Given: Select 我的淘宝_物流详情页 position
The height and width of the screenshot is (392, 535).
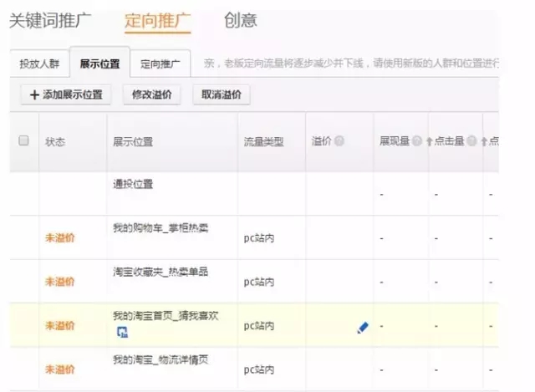Looking at the screenshot, I should tap(160, 359).
